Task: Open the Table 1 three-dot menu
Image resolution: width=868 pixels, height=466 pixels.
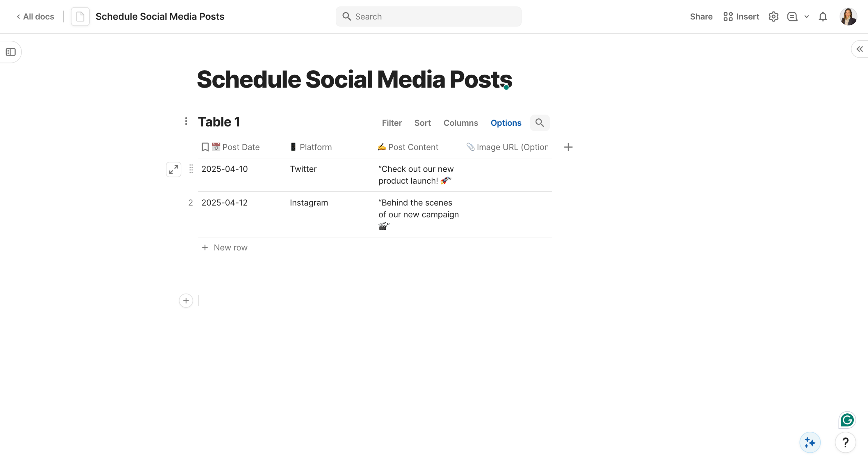Action: point(186,121)
